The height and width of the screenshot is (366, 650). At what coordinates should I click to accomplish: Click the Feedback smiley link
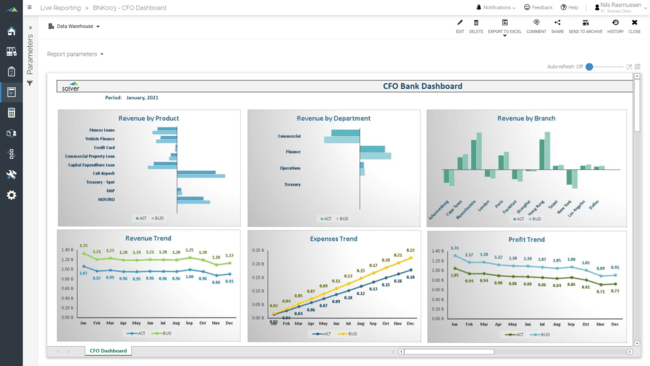pos(538,7)
